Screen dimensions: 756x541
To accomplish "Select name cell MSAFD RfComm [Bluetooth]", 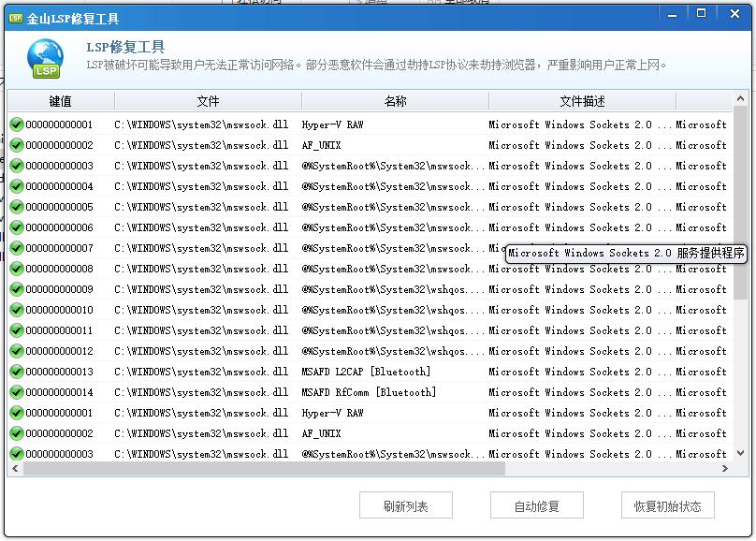I will 369,392.
